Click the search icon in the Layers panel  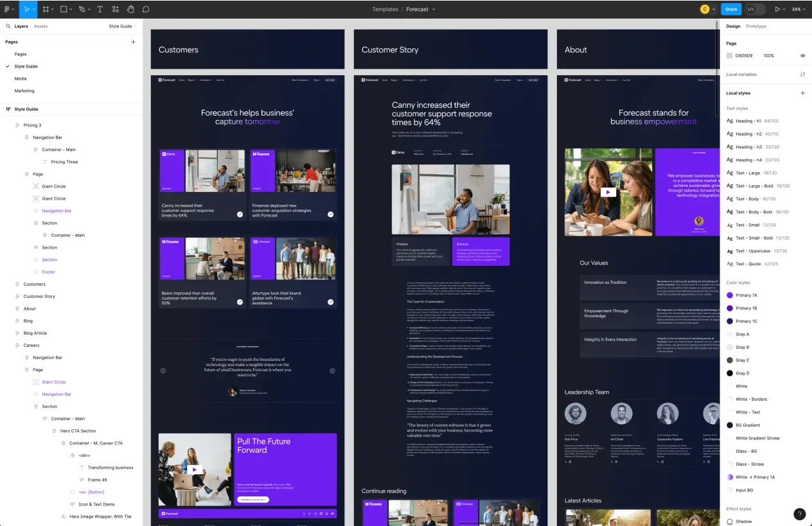pos(8,26)
